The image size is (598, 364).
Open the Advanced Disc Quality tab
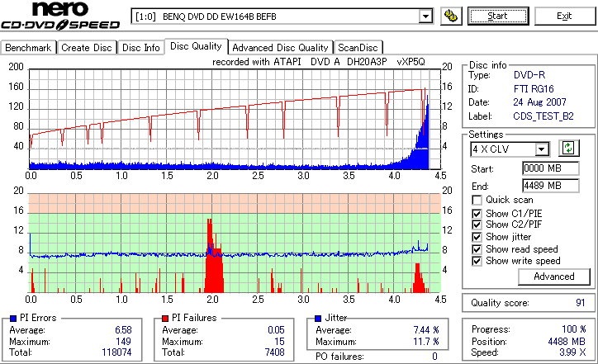pyautogui.click(x=280, y=48)
